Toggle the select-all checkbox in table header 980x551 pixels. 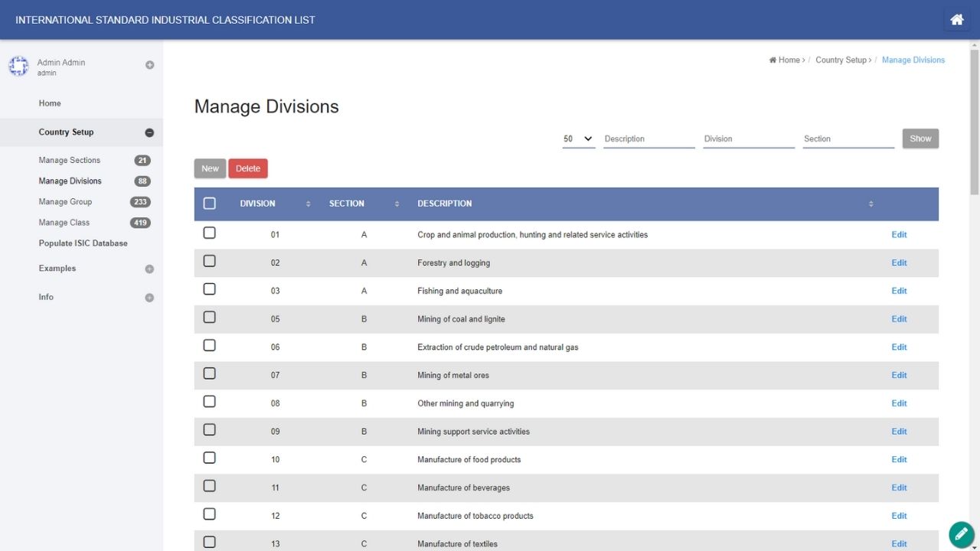pos(210,204)
